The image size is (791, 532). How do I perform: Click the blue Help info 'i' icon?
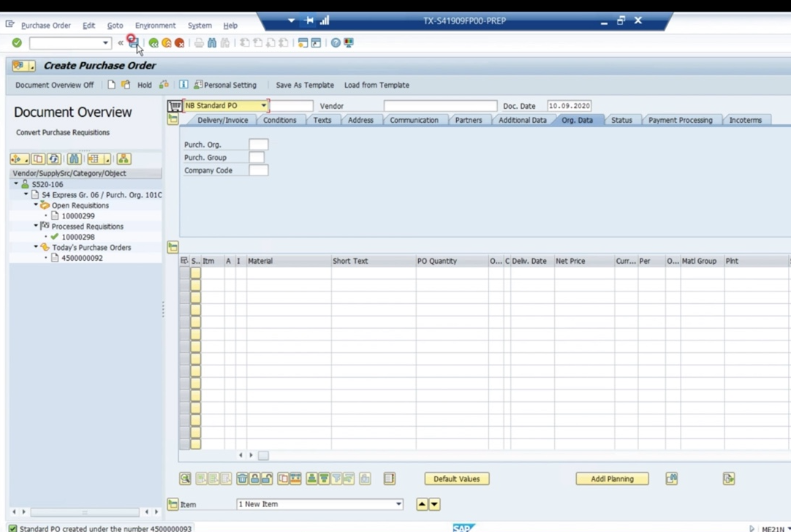[x=183, y=85]
